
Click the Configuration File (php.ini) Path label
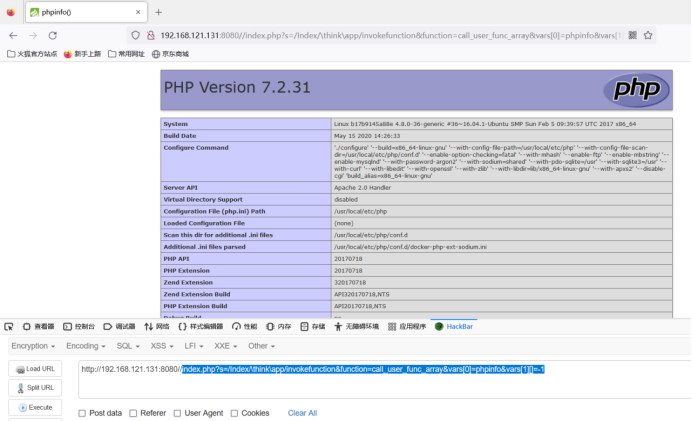(x=214, y=211)
